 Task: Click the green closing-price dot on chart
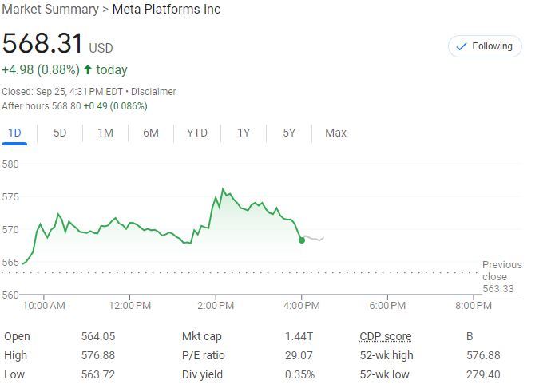302,240
